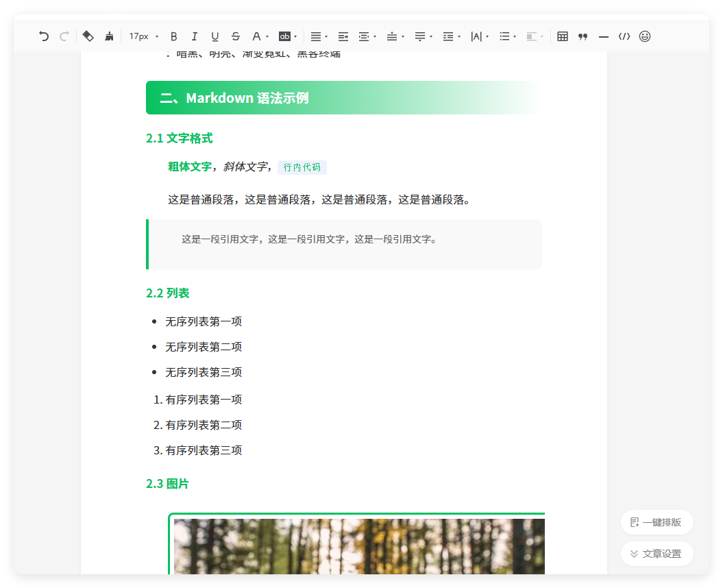Insert a horizontal divider line
The width and height of the screenshot is (723, 588).
tap(604, 37)
